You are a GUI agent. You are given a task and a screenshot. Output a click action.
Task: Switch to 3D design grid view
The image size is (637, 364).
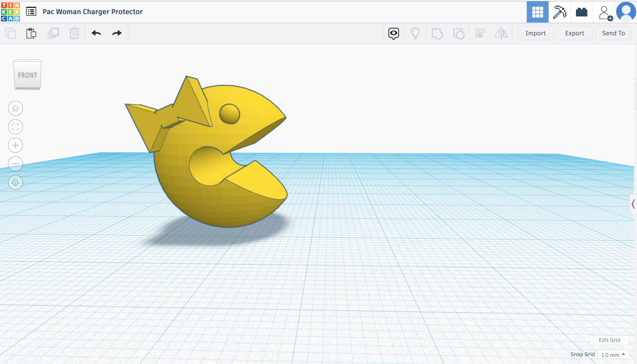(537, 12)
